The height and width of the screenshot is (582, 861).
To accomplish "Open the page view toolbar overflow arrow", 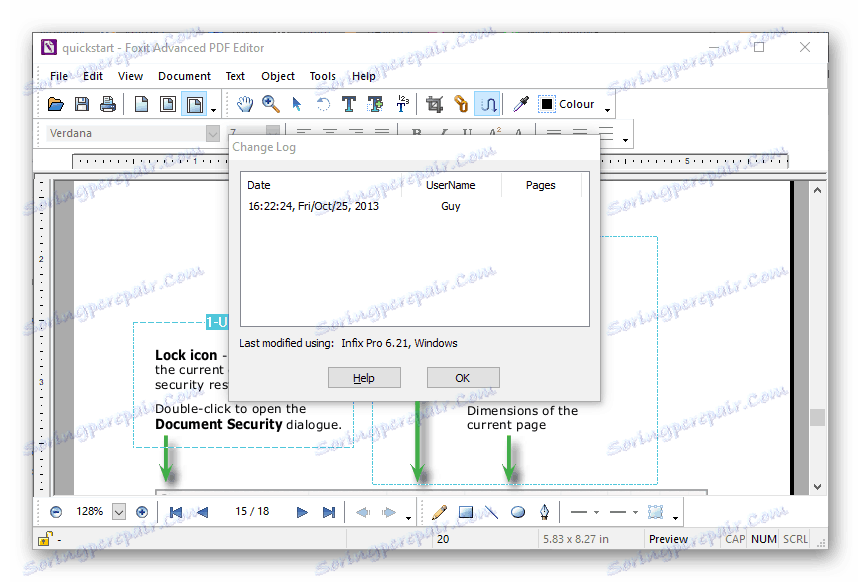I will 214,111.
